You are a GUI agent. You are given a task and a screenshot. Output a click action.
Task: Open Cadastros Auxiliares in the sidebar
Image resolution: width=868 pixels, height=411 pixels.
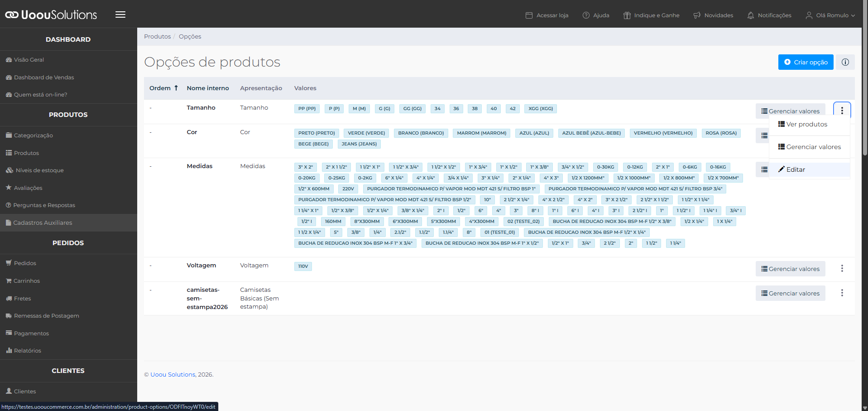pos(68,223)
